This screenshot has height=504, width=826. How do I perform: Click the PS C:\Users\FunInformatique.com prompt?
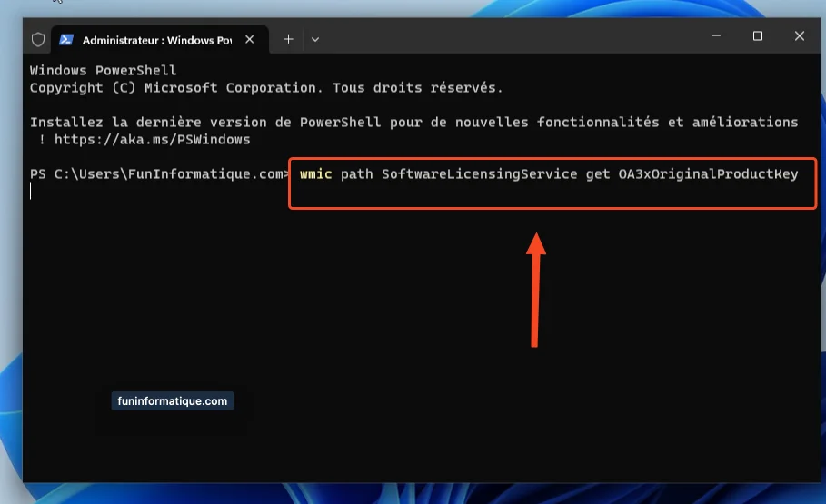tap(159, 174)
